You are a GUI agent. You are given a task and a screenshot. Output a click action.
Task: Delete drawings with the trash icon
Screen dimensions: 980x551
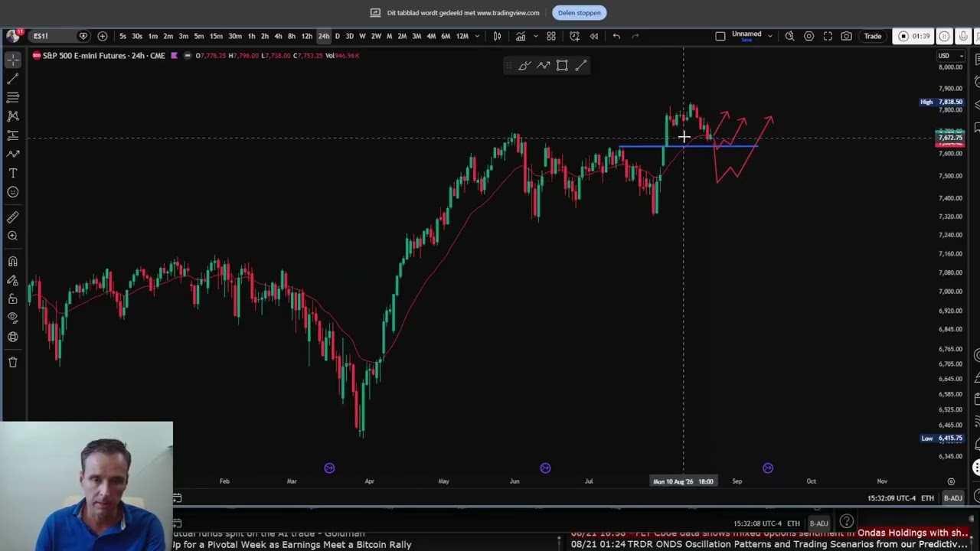13,362
